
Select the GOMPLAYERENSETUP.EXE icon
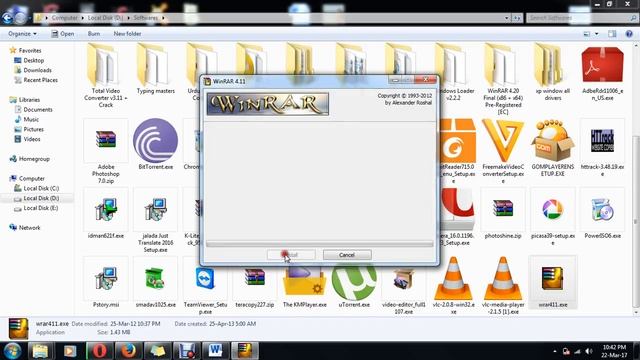552,141
